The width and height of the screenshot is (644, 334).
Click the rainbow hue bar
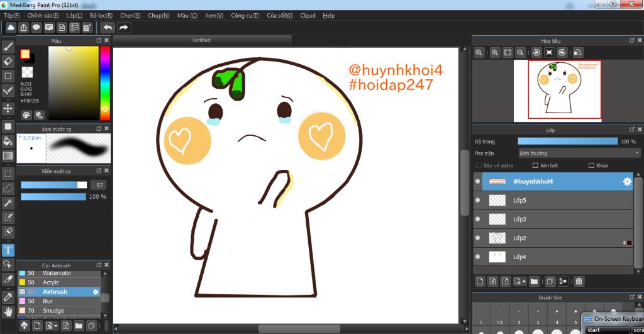coord(105,83)
